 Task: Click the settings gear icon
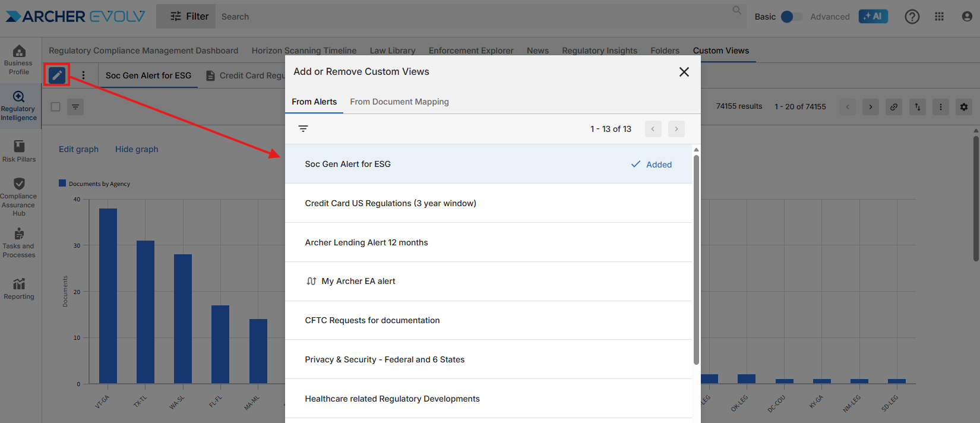[x=963, y=107]
